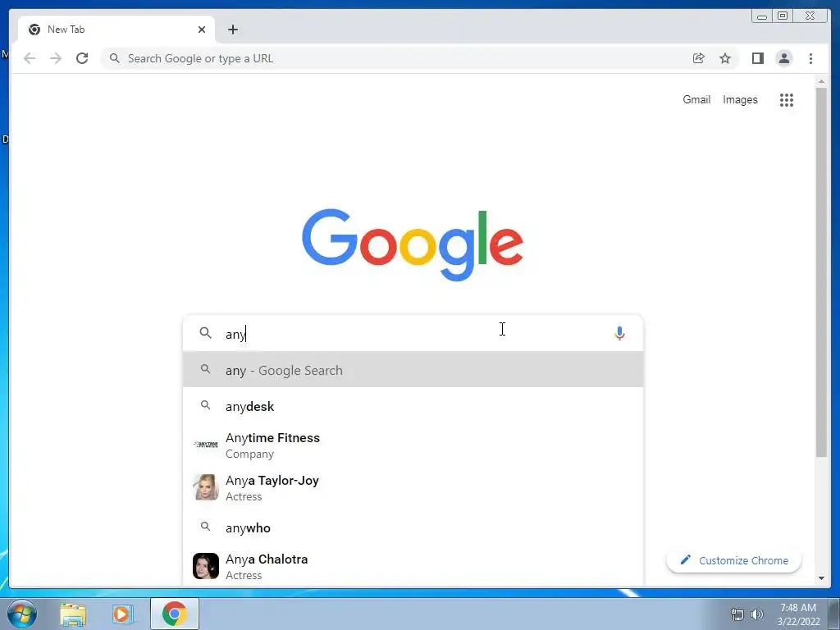Click Anya Chalotra's photo thumbnail

206,566
